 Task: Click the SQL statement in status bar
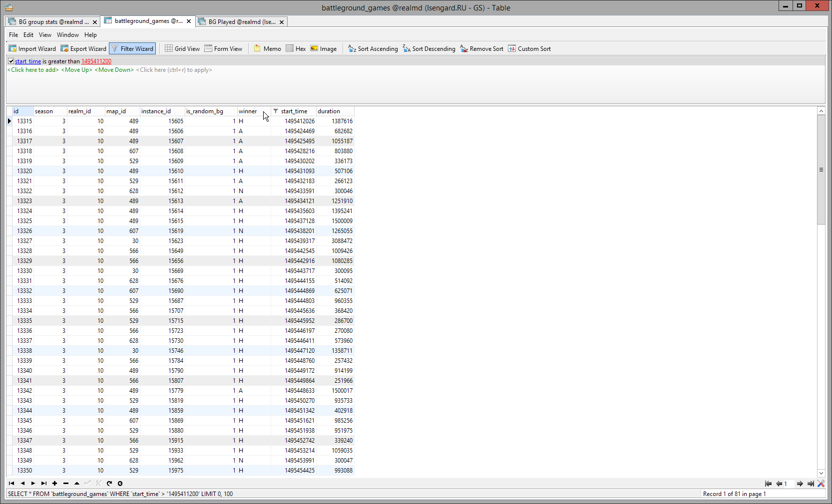pyautogui.click(x=120, y=494)
